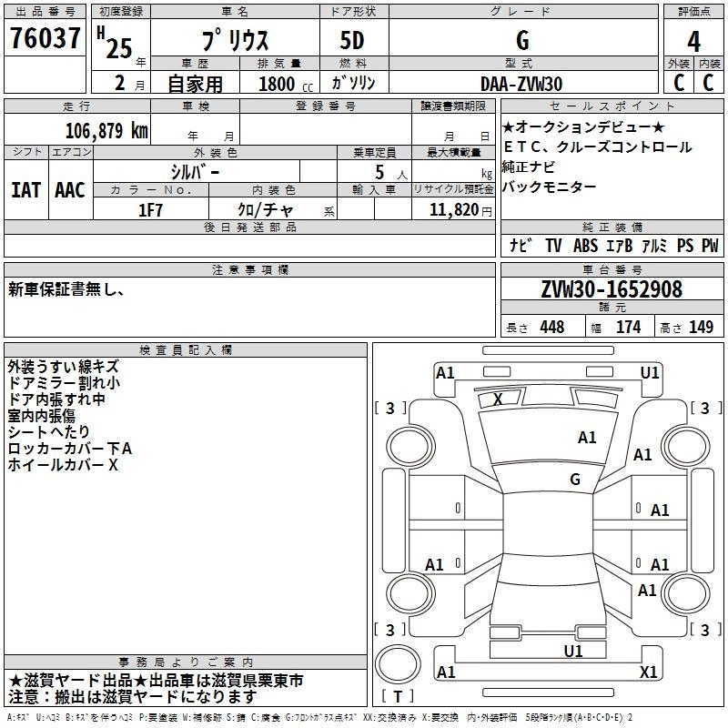Click lot number 76037
This screenshot has height=728, width=728.
(x=45, y=37)
